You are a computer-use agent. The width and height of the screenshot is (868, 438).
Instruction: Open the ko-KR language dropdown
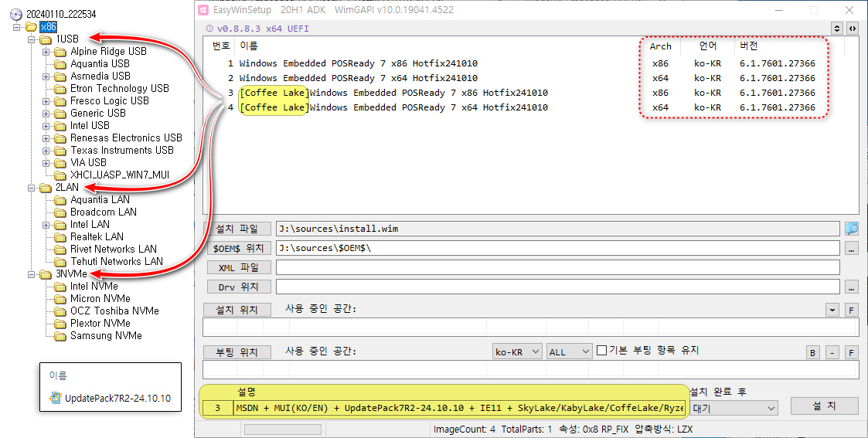517,351
